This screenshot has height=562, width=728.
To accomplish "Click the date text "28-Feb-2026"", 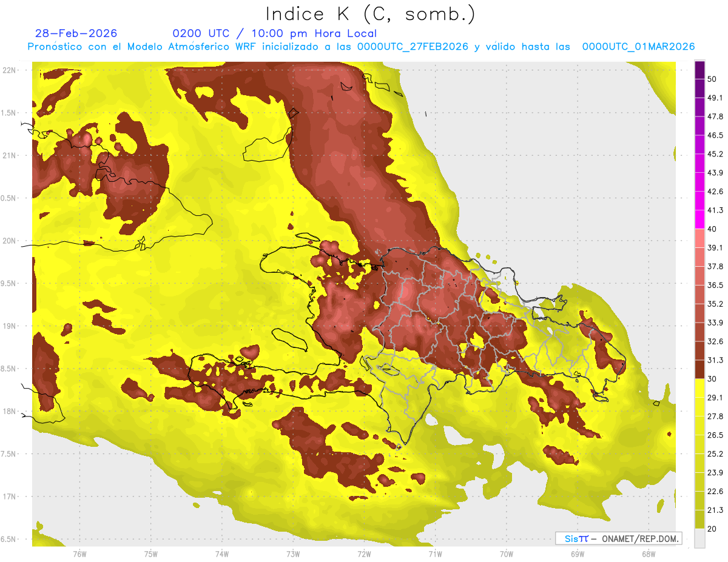I will pyautogui.click(x=76, y=33).
